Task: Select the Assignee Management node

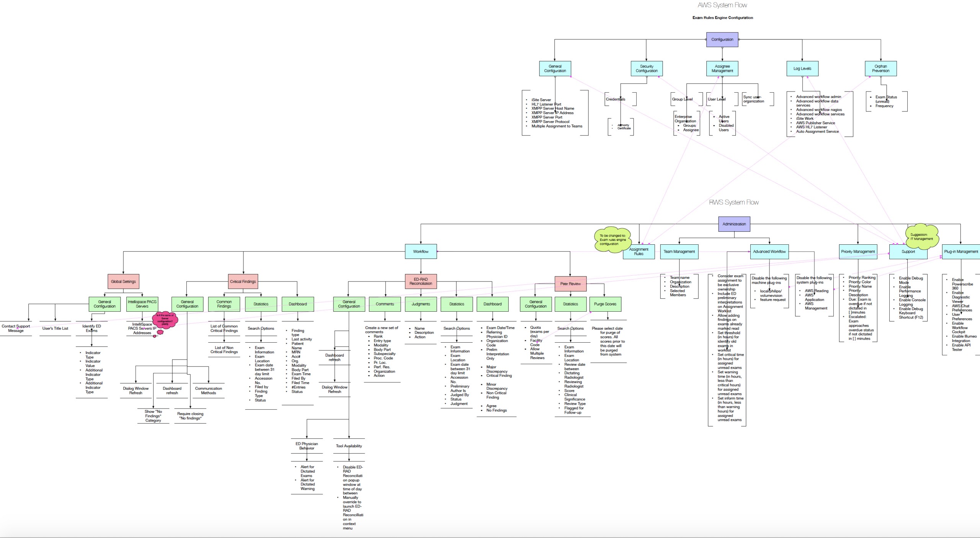Action: coord(722,69)
